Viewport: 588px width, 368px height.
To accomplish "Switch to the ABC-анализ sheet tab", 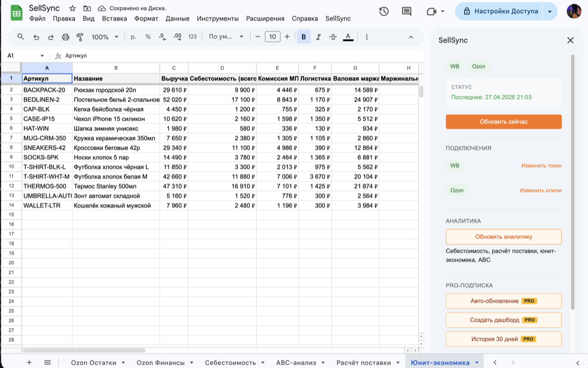I will point(296,362).
